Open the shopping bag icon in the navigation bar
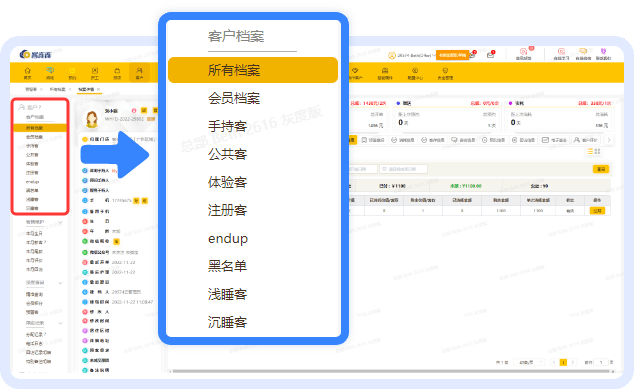 click(x=117, y=70)
